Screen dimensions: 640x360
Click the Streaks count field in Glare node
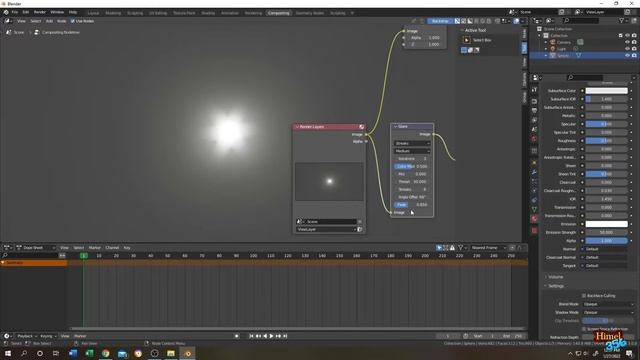click(x=411, y=189)
